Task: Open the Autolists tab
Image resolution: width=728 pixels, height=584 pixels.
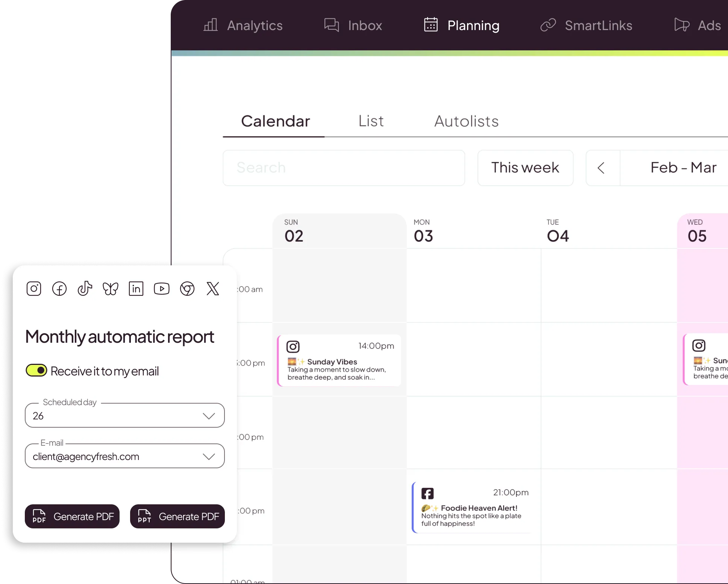Action: [466, 121]
